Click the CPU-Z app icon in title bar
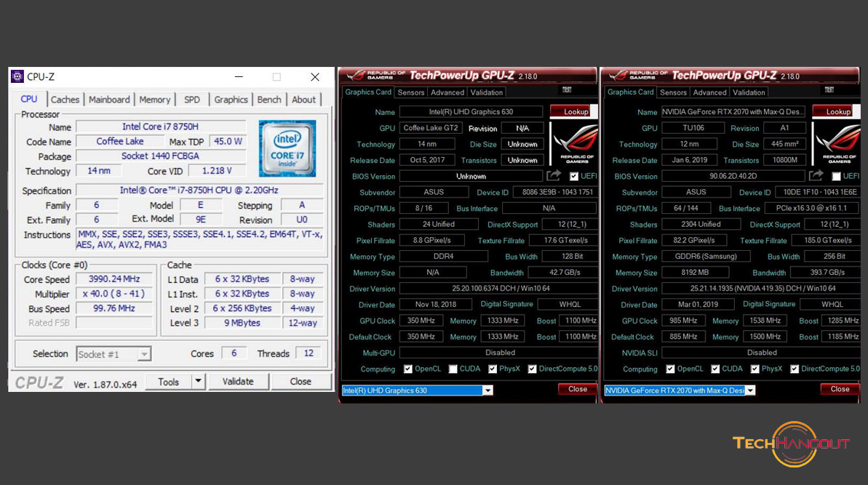 (17, 76)
